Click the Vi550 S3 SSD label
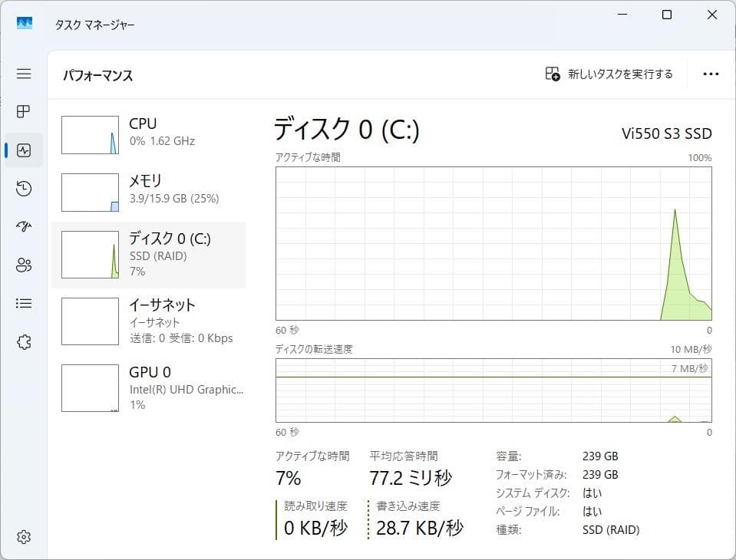The image size is (736, 560). [x=666, y=133]
